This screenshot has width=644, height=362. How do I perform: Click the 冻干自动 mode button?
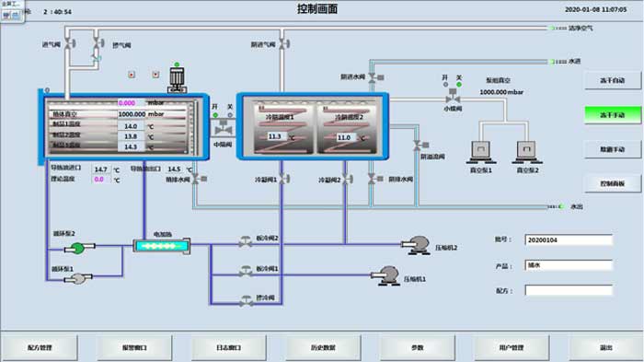pos(613,81)
